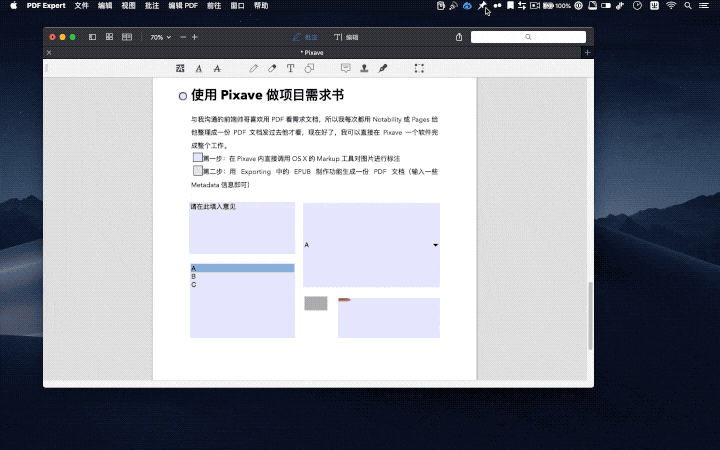Viewport: 720px width, 450px height.
Task: Open the 帮助 menu
Action: point(261,6)
